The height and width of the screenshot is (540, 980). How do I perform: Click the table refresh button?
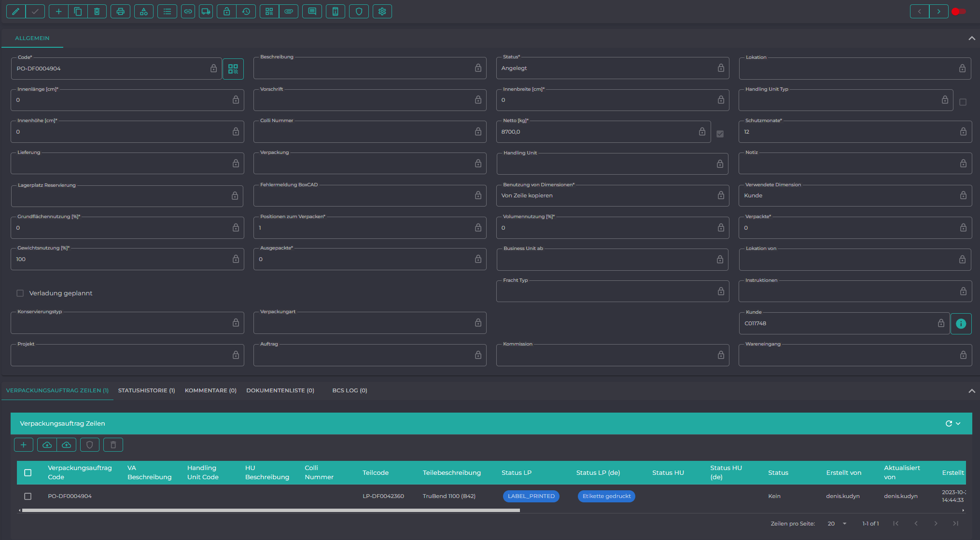(949, 424)
